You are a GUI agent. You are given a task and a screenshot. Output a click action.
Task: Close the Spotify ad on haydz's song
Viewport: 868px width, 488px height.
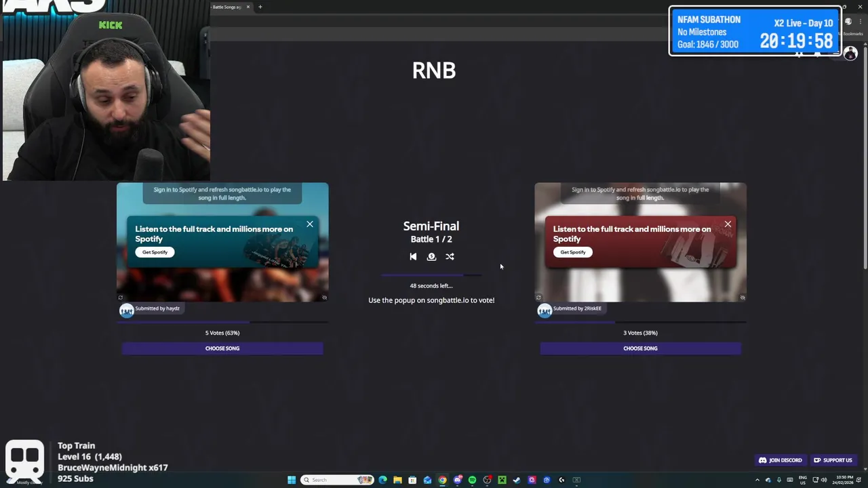[310, 224]
